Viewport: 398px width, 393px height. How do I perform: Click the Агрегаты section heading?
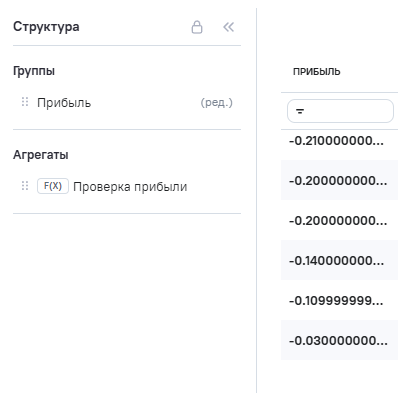(x=41, y=155)
